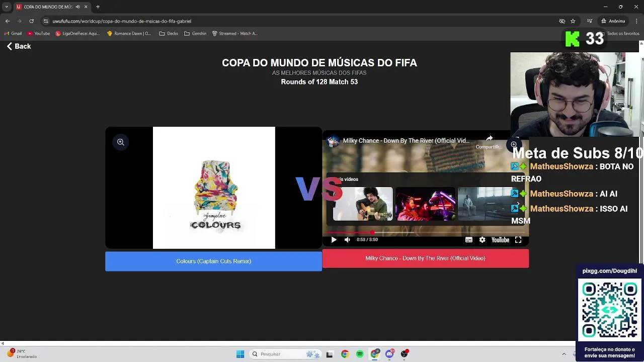644x362 pixels.
Task: Open Task View on the taskbar
Action: click(x=330, y=354)
